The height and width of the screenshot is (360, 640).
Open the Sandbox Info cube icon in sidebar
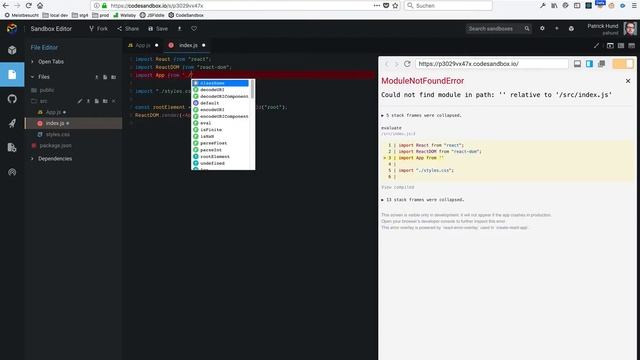(12, 50)
